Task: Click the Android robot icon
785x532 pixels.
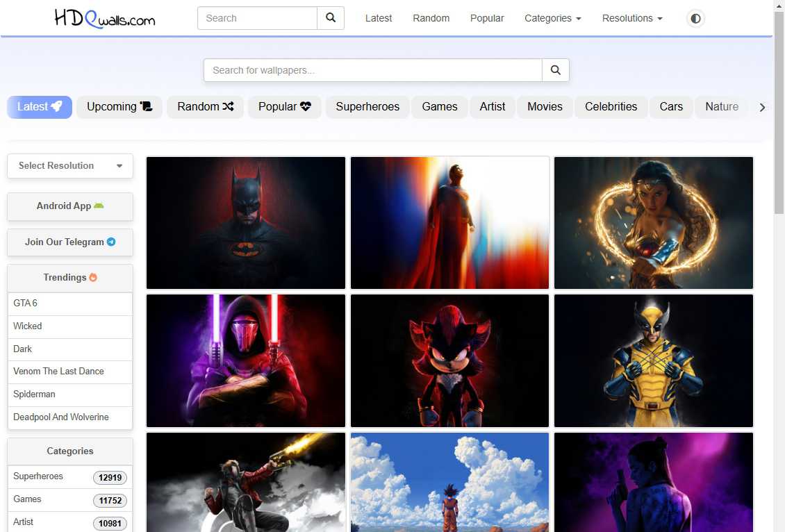Action: (x=99, y=206)
